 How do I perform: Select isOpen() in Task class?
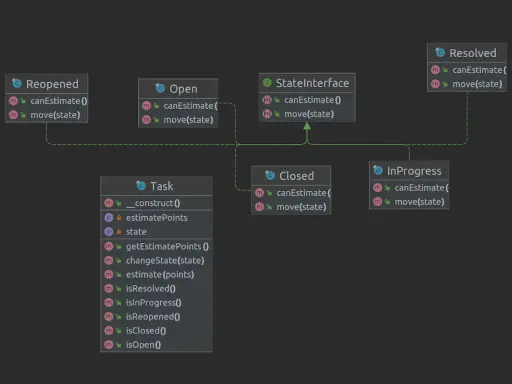(143, 345)
